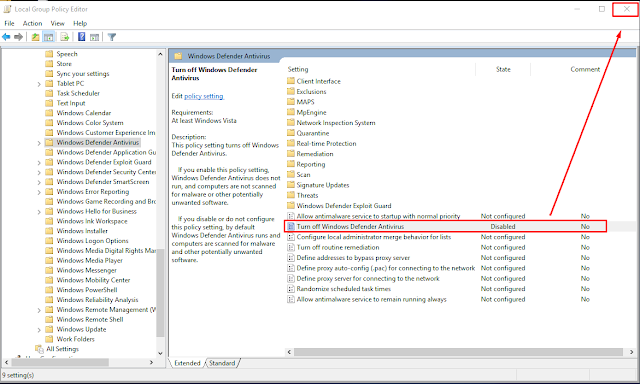Select Windows Media Player in tree
640x384 pixels.
tap(89, 260)
